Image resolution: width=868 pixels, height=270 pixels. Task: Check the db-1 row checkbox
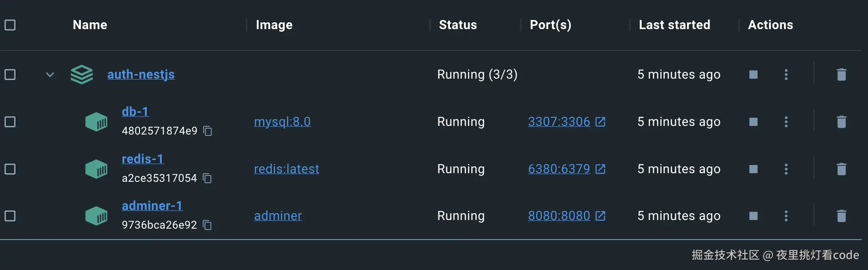click(x=10, y=122)
